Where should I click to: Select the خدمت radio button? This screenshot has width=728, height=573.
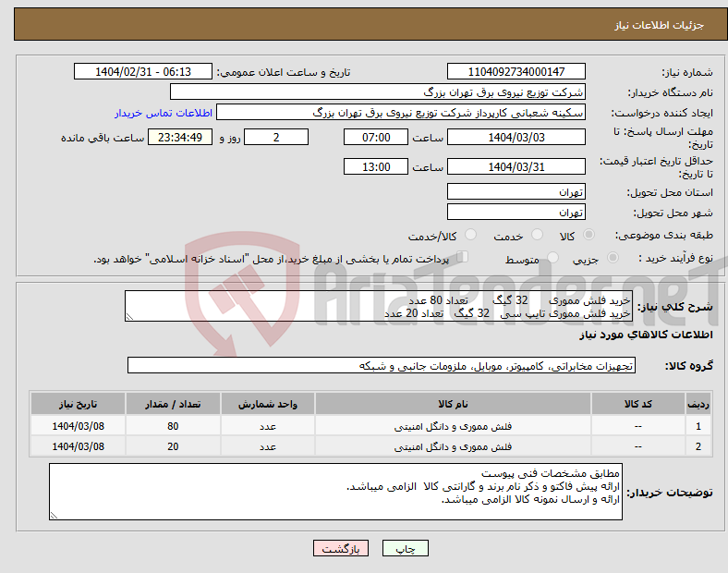[x=537, y=235]
